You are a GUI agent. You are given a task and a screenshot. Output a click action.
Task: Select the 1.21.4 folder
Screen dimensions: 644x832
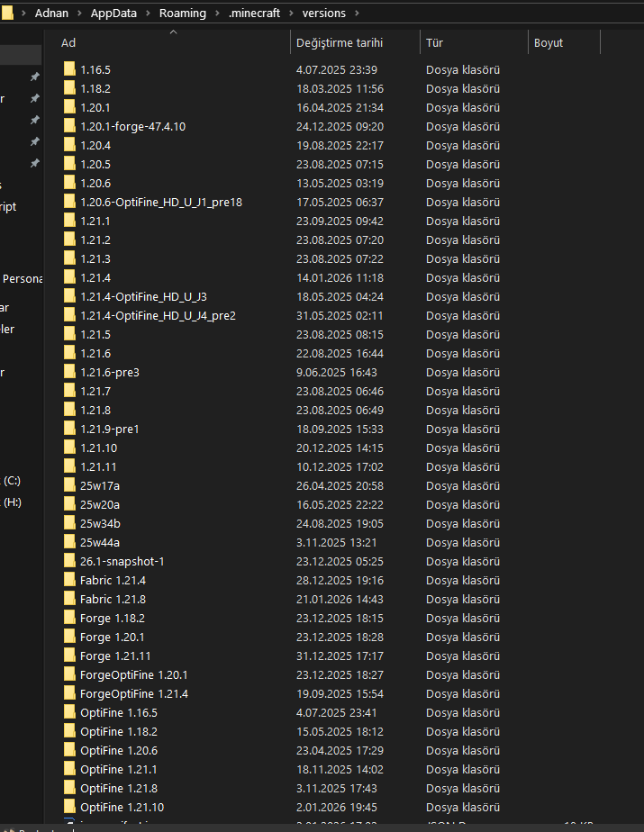point(95,278)
